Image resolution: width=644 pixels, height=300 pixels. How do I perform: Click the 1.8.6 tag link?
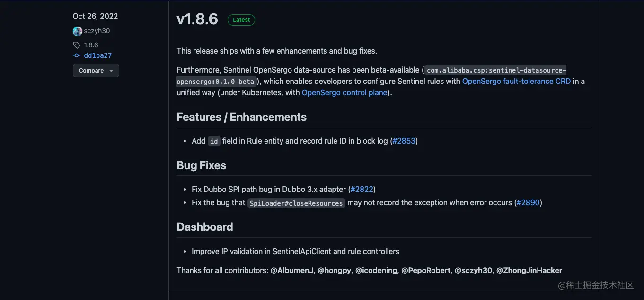[91, 45]
